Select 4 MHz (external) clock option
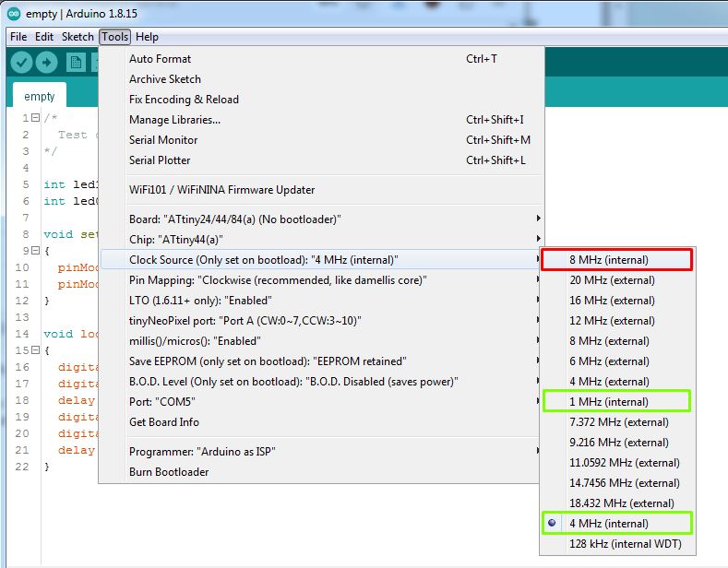 pos(617,382)
